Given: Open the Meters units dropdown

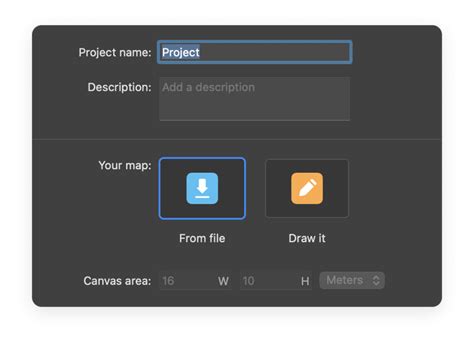Looking at the screenshot, I should [x=352, y=280].
